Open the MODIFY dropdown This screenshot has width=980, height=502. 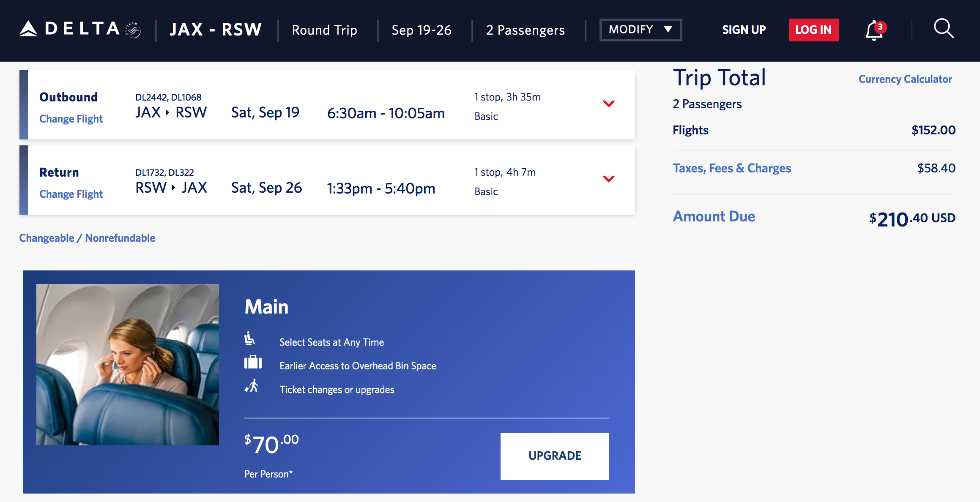(640, 30)
